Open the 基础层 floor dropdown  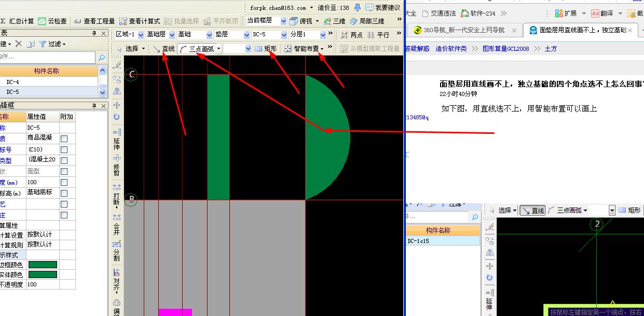171,35
